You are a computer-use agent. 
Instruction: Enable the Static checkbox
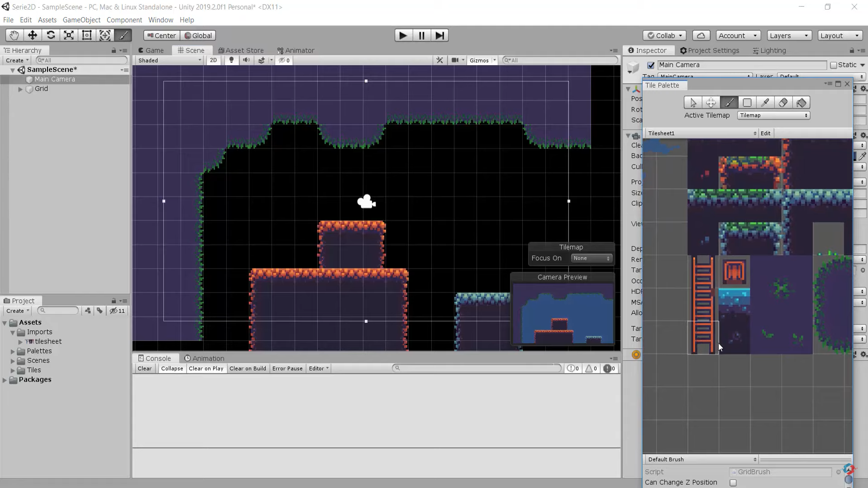pyautogui.click(x=833, y=65)
